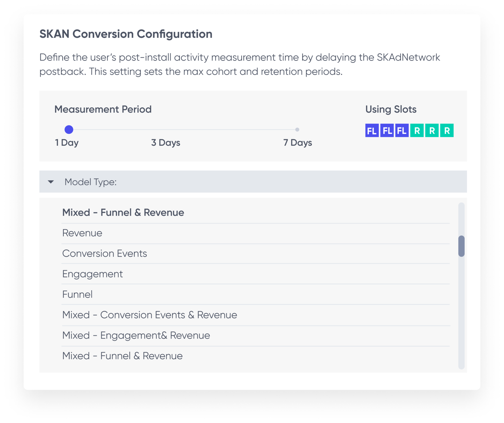
Task: Select the 1 Day measurement period handle
Action: pyautogui.click(x=69, y=130)
